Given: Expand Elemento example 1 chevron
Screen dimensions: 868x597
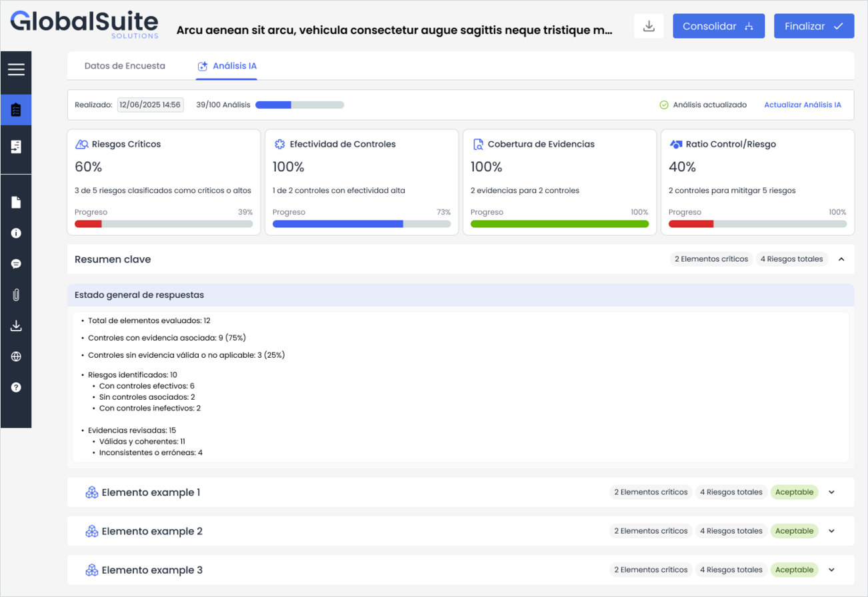Looking at the screenshot, I should pyautogui.click(x=831, y=492).
